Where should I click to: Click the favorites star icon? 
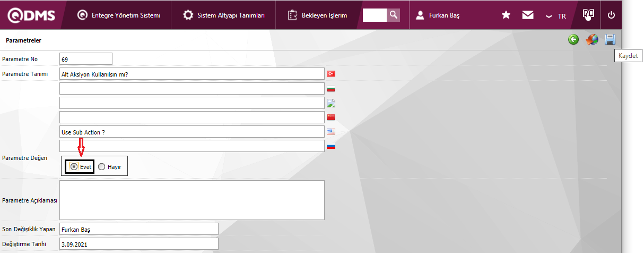point(506,15)
